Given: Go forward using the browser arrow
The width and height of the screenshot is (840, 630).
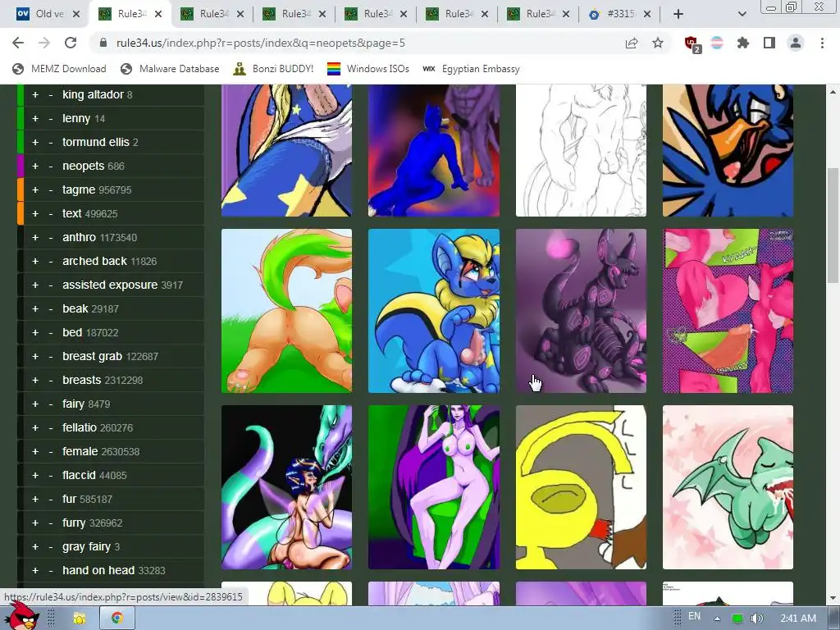Looking at the screenshot, I should tap(44, 43).
